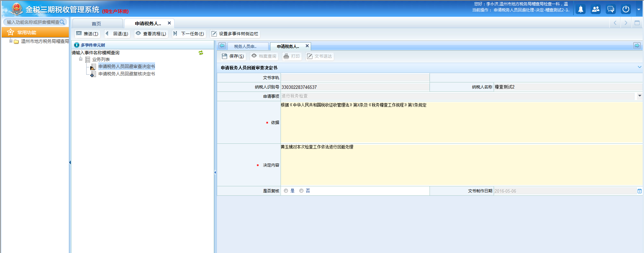Click the green refresh icon in event tree
This screenshot has width=644, height=253.
[201, 53]
